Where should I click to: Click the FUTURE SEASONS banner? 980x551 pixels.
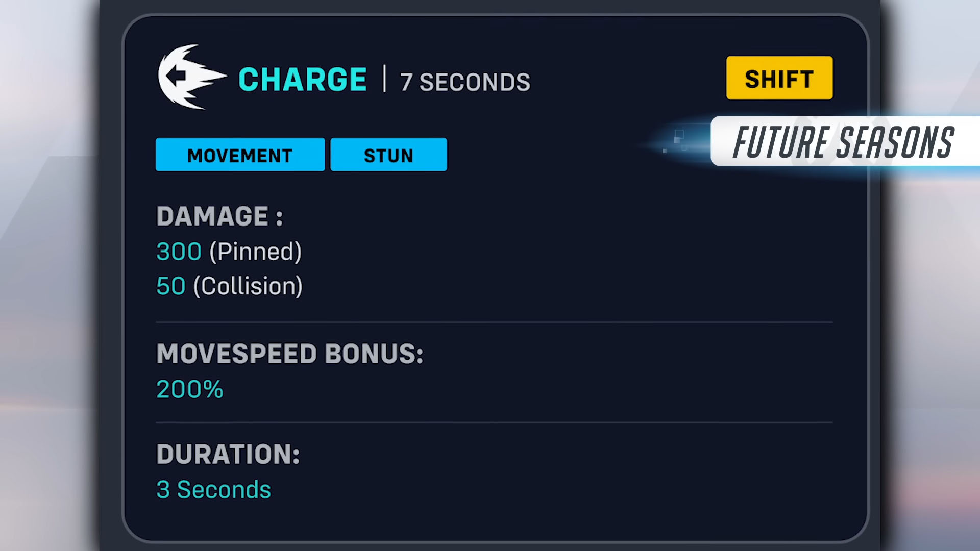(x=843, y=142)
